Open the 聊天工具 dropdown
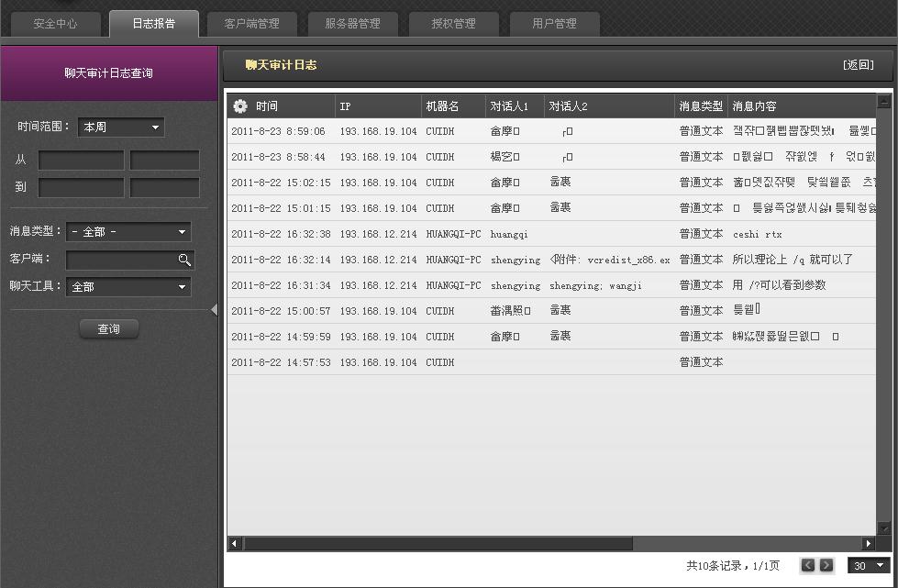The image size is (898, 588). click(x=128, y=287)
